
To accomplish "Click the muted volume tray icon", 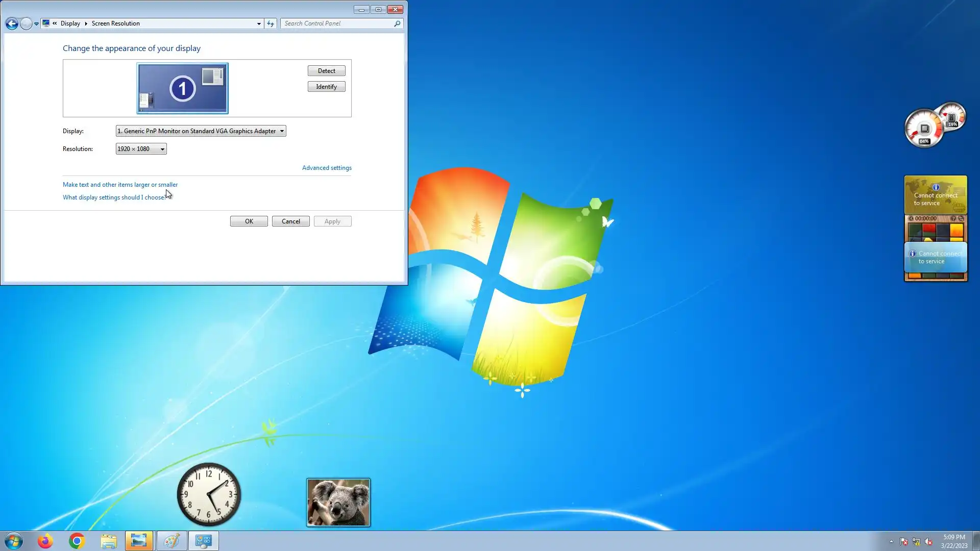I will point(928,541).
